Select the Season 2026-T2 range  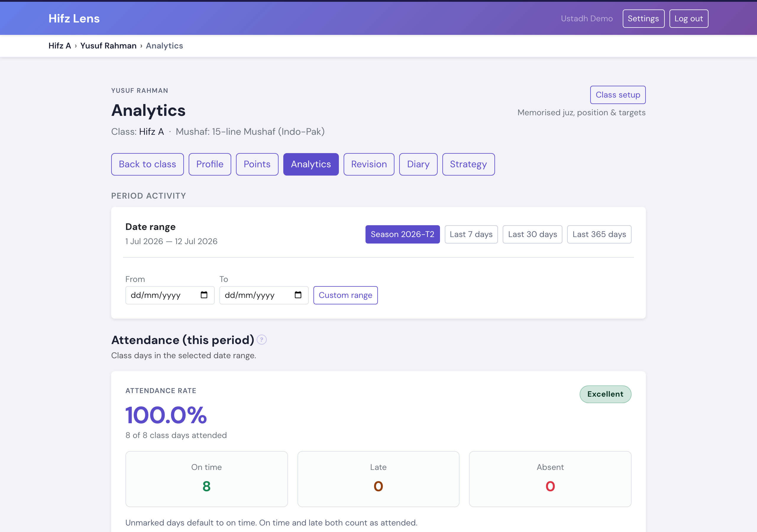pos(402,234)
